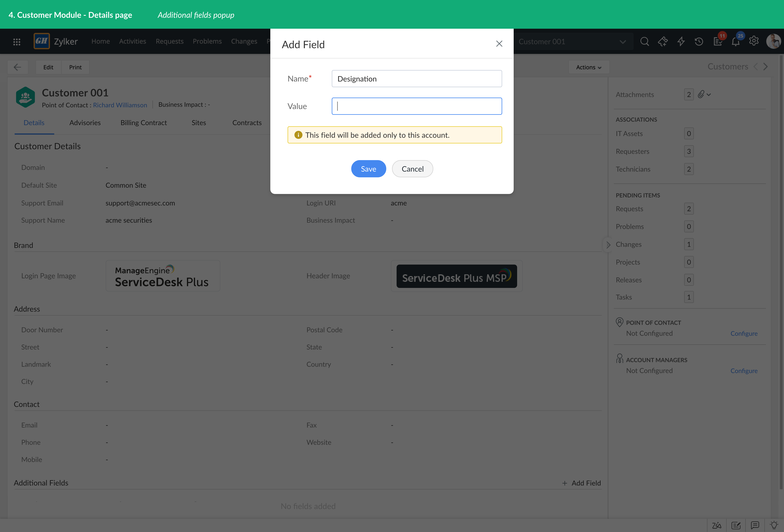Click the pending Changes count 1

coord(689,244)
